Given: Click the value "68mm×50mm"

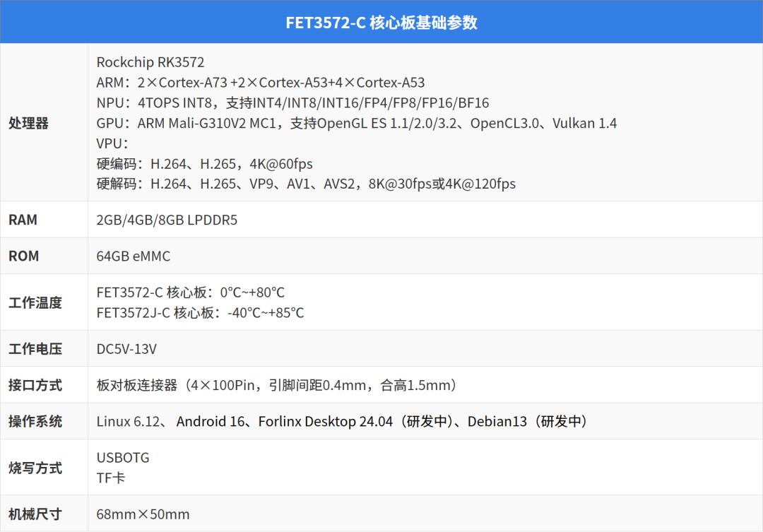Looking at the screenshot, I should (x=143, y=514).
